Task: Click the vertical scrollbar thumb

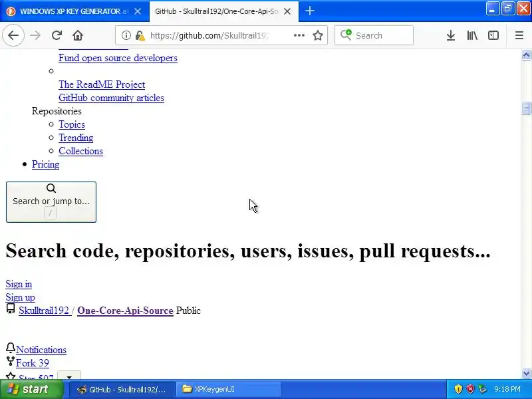Action: click(x=526, y=108)
